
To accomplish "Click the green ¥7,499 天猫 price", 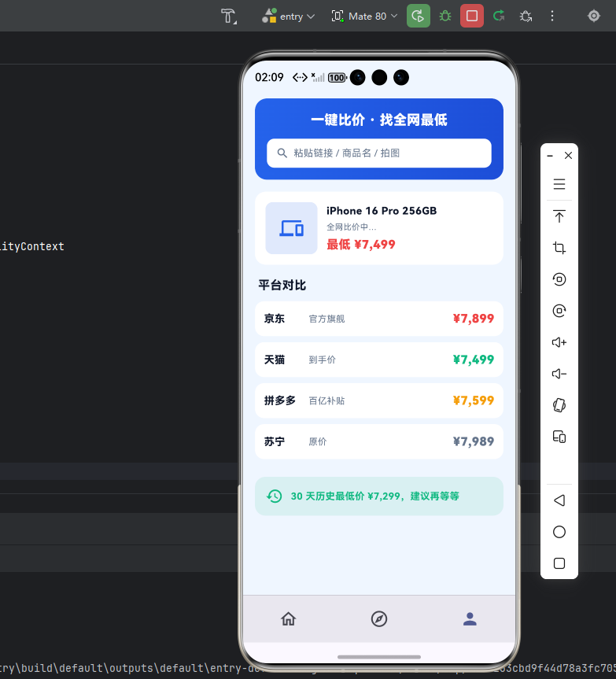I will click(x=473, y=360).
